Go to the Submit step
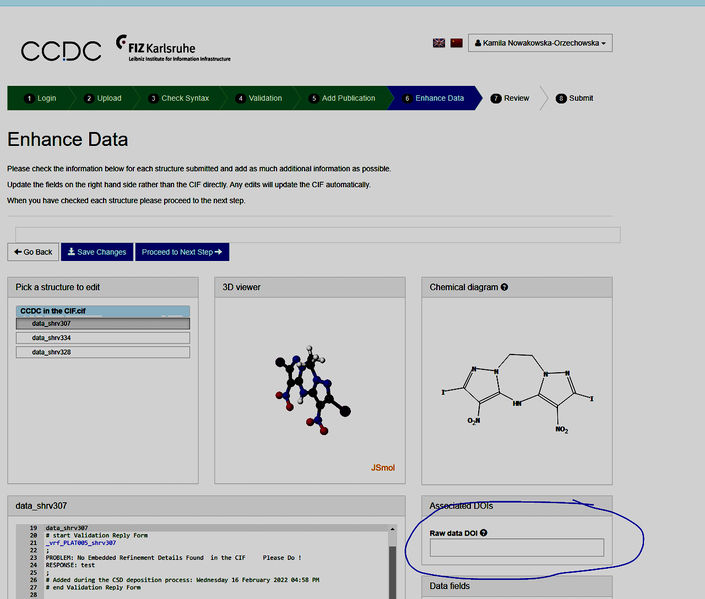Screen dimensions: 705x599 [575, 98]
